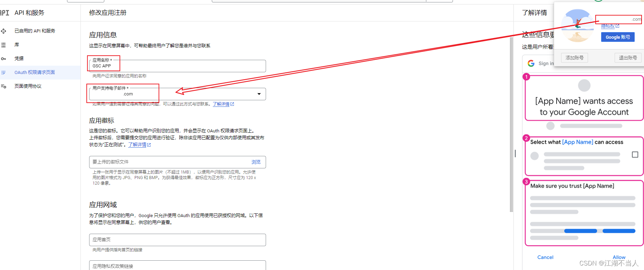Click the account avatar picture

coord(577,26)
